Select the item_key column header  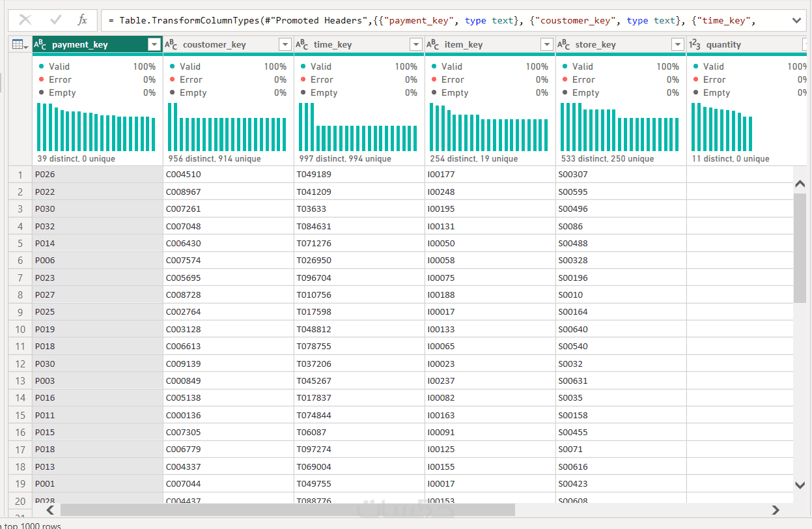click(x=482, y=44)
